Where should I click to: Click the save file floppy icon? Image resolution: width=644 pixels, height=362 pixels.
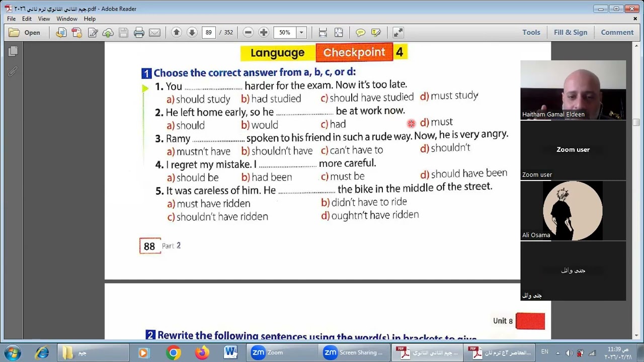tap(123, 33)
